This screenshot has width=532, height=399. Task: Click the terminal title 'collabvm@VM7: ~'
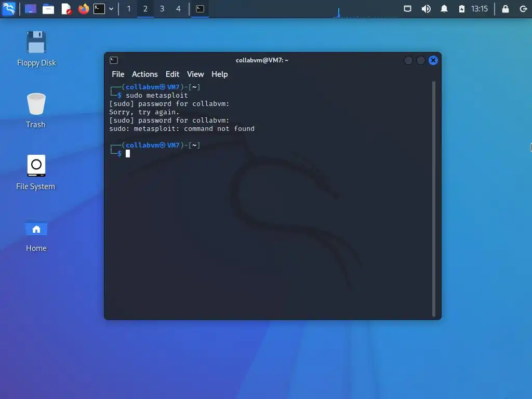(262, 60)
